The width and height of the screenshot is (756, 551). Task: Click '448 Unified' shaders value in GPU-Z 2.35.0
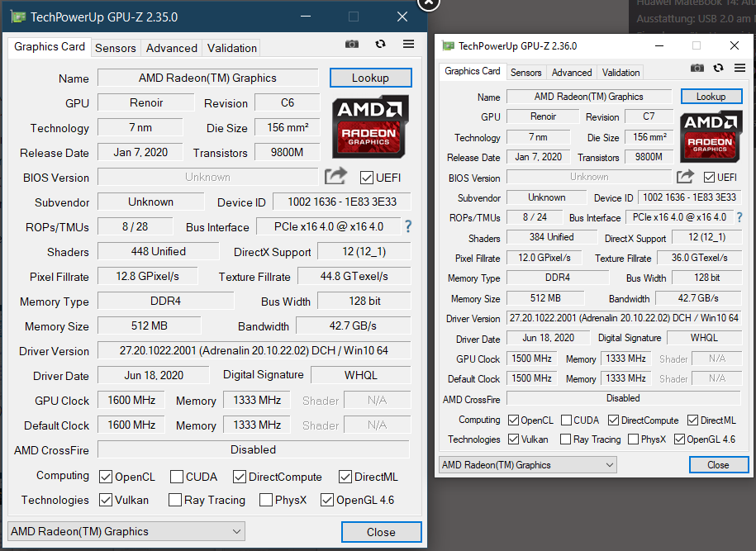pos(158,252)
